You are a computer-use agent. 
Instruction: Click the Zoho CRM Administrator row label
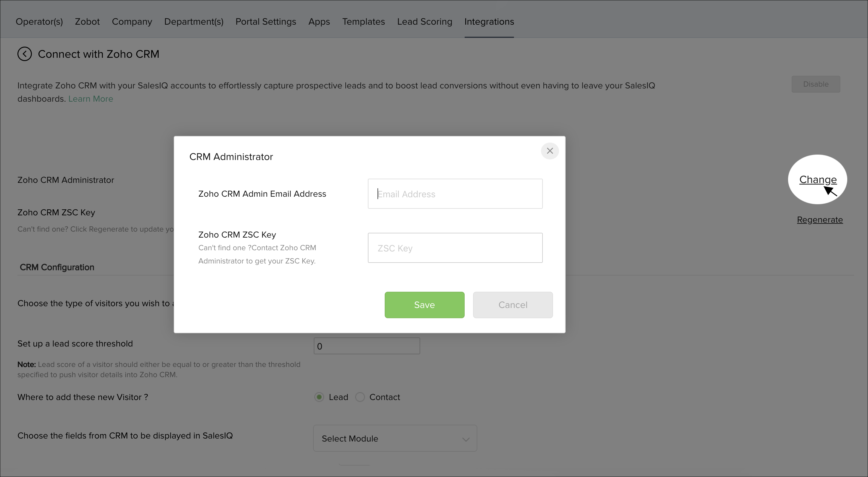point(66,180)
